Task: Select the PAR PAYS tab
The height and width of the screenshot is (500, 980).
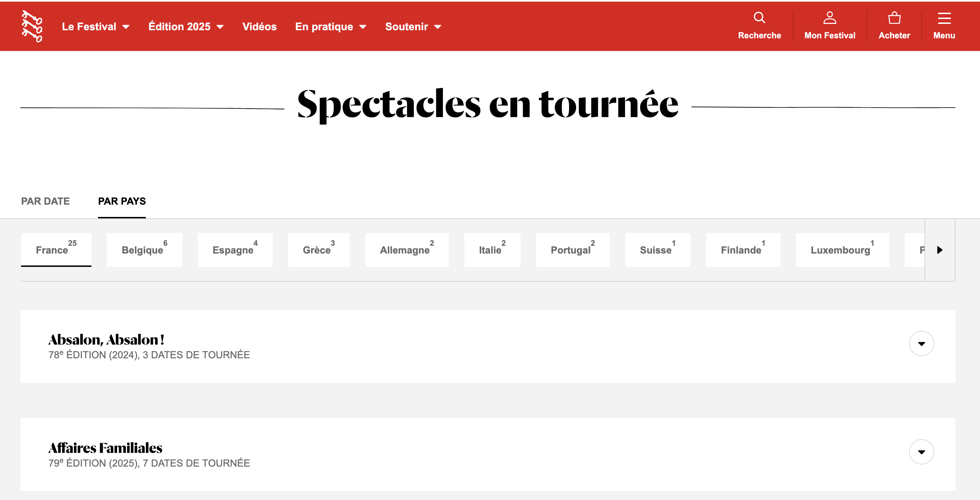Action: pos(122,201)
